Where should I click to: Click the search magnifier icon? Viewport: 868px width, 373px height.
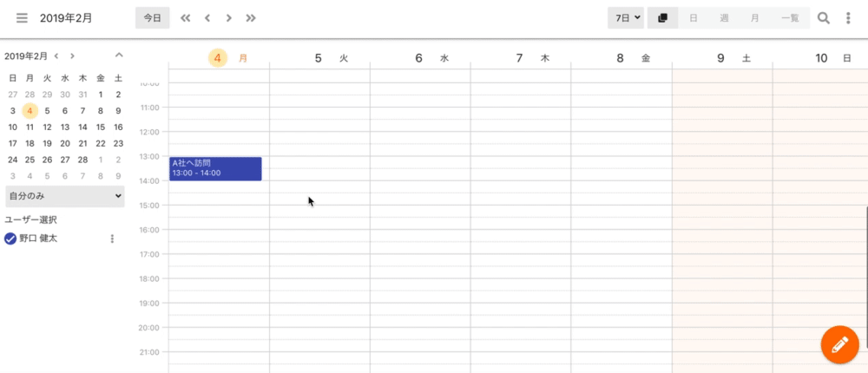pyautogui.click(x=824, y=18)
